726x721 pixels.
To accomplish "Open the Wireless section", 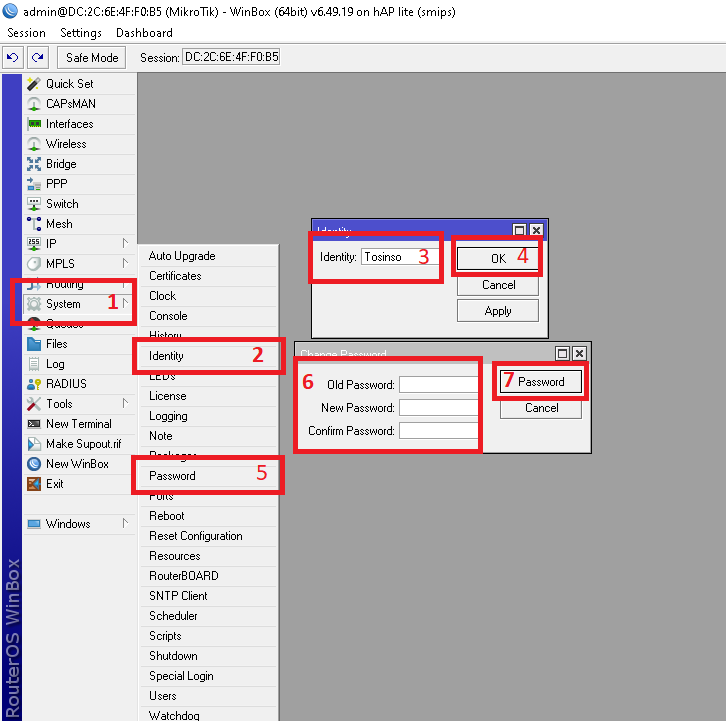I will 66,144.
